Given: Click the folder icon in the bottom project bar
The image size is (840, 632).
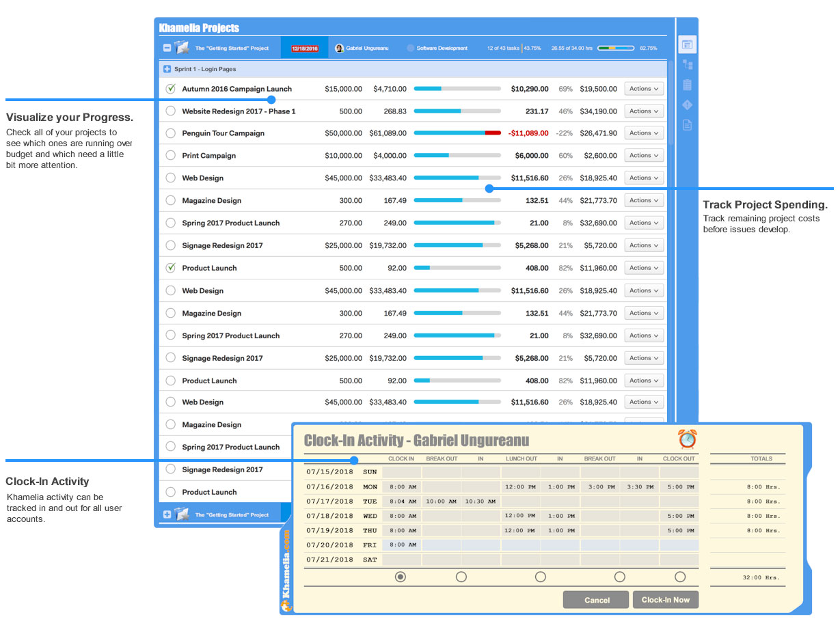Looking at the screenshot, I should coord(181,514).
